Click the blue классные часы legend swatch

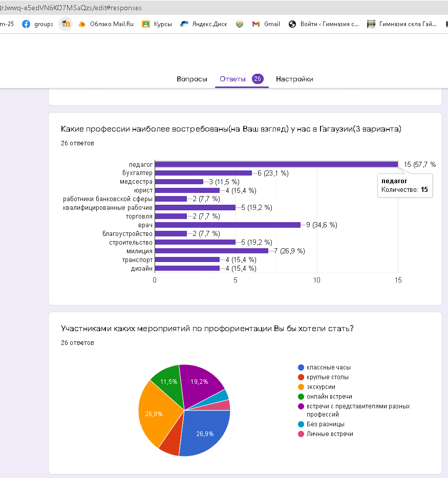tap(301, 367)
